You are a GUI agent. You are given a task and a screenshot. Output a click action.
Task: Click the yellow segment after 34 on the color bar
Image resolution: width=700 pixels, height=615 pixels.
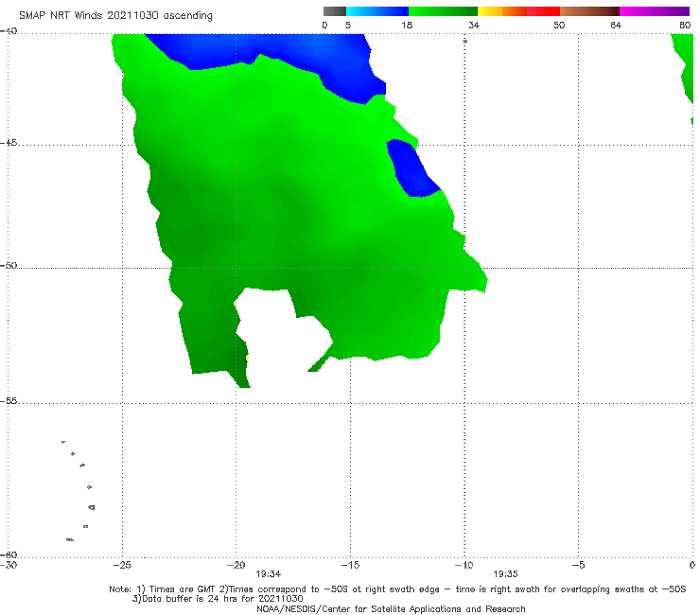tap(490, 11)
